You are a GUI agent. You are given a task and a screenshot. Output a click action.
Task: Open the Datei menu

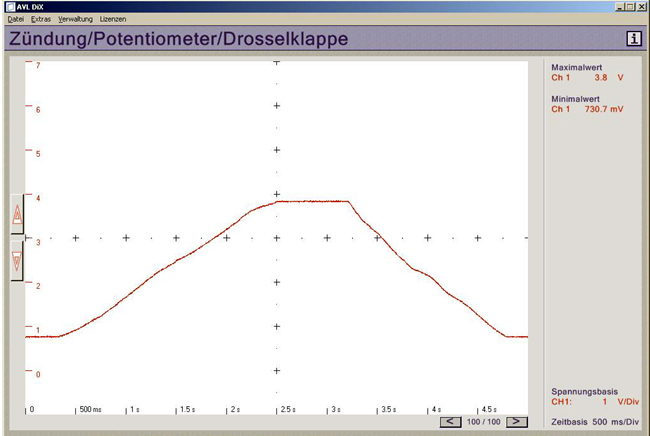[x=15, y=19]
